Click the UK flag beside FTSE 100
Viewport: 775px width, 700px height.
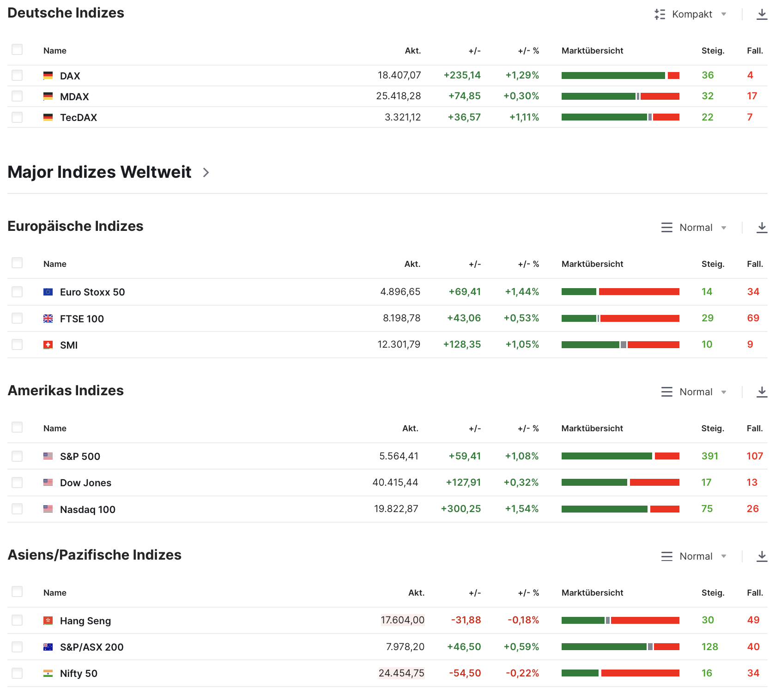[x=48, y=319]
